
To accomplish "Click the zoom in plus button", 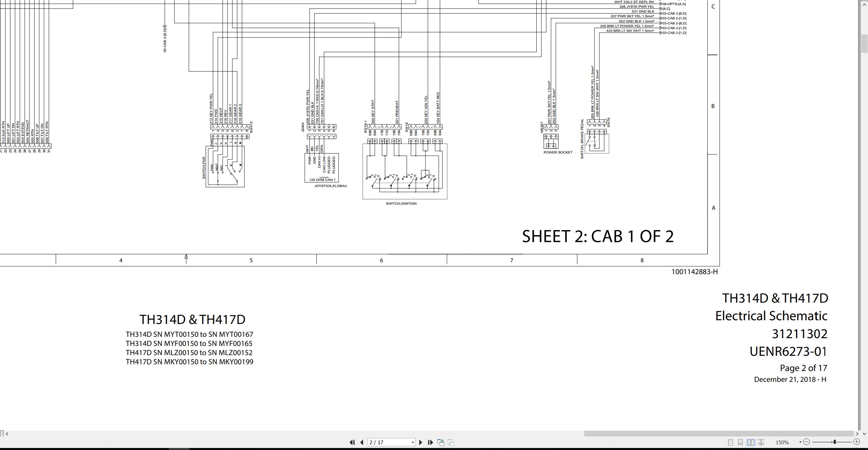I will (x=857, y=442).
